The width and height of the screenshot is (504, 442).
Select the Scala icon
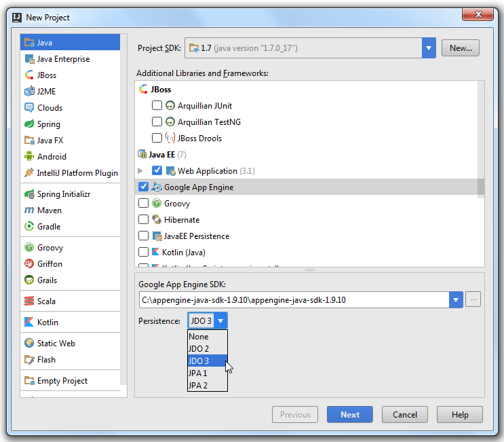click(29, 301)
